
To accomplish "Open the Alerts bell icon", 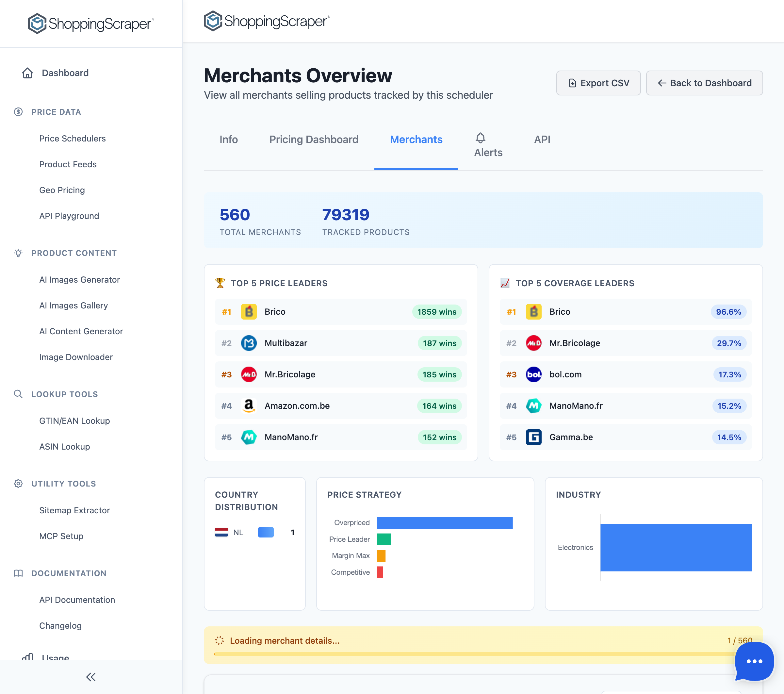I will click(x=480, y=139).
